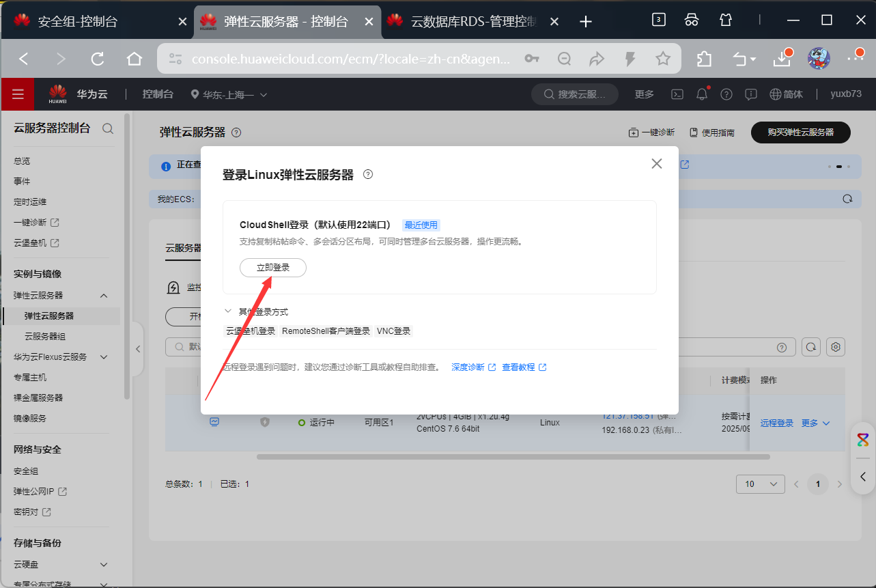Open 云堡垒机 sidebar link
The height and width of the screenshot is (588, 876).
click(x=36, y=243)
